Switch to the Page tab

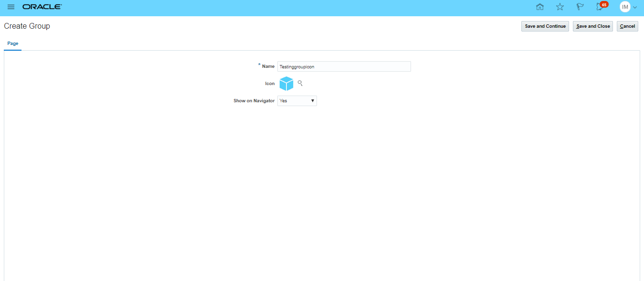tap(13, 43)
